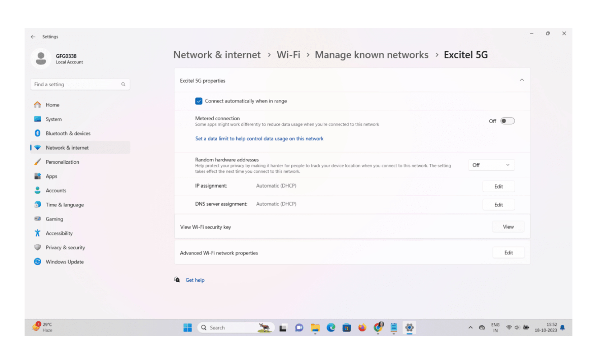Open the Random hardware addresses dropdown

tap(491, 165)
